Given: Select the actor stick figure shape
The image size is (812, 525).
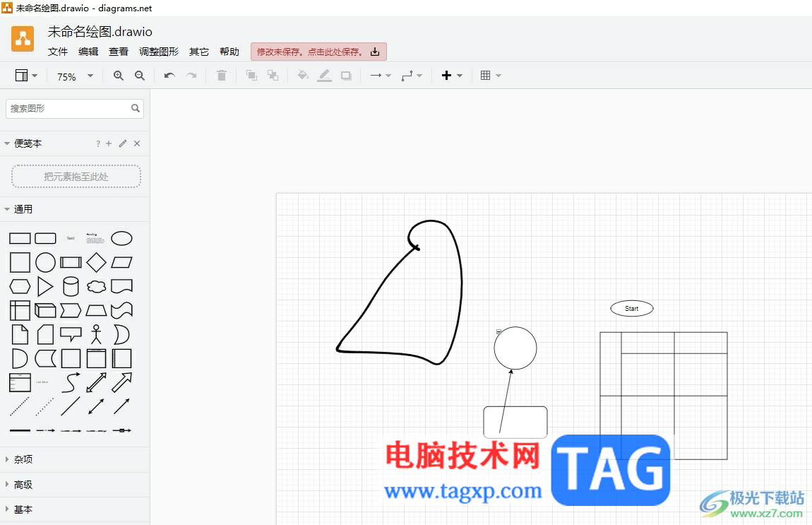Looking at the screenshot, I should (96, 334).
